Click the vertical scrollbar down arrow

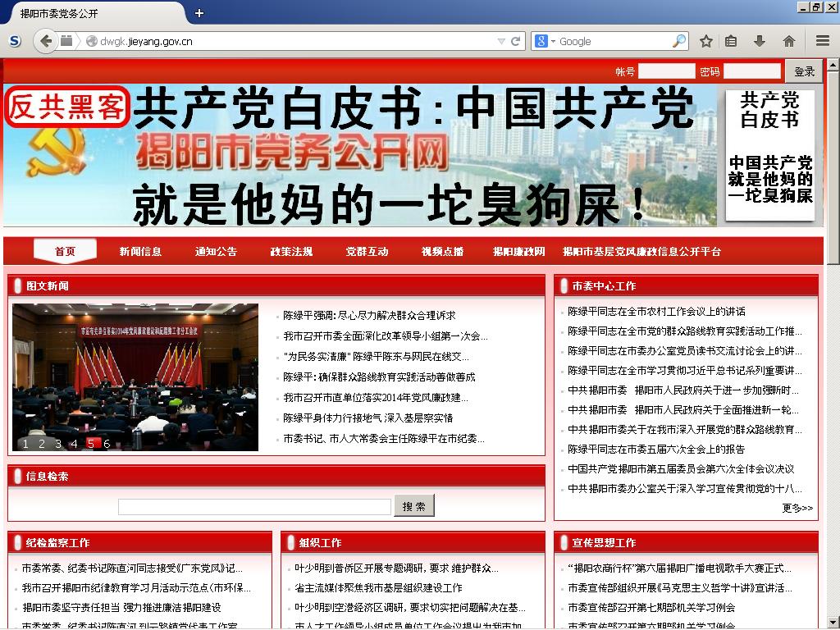[x=833, y=623]
